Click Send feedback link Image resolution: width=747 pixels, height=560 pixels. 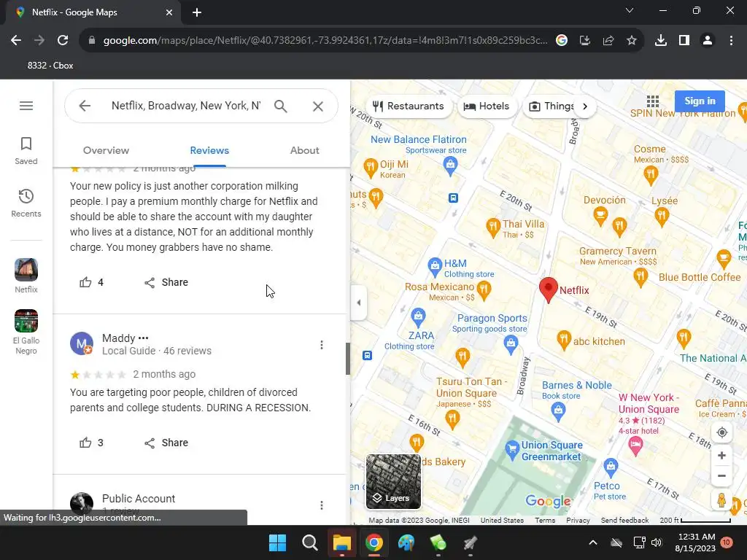[624, 520]
